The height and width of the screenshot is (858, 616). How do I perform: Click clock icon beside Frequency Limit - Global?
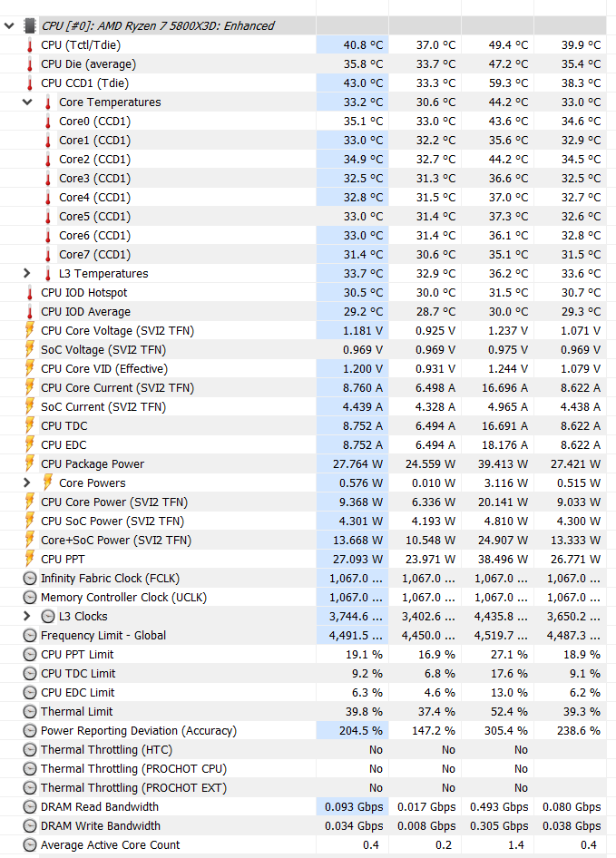30,635
